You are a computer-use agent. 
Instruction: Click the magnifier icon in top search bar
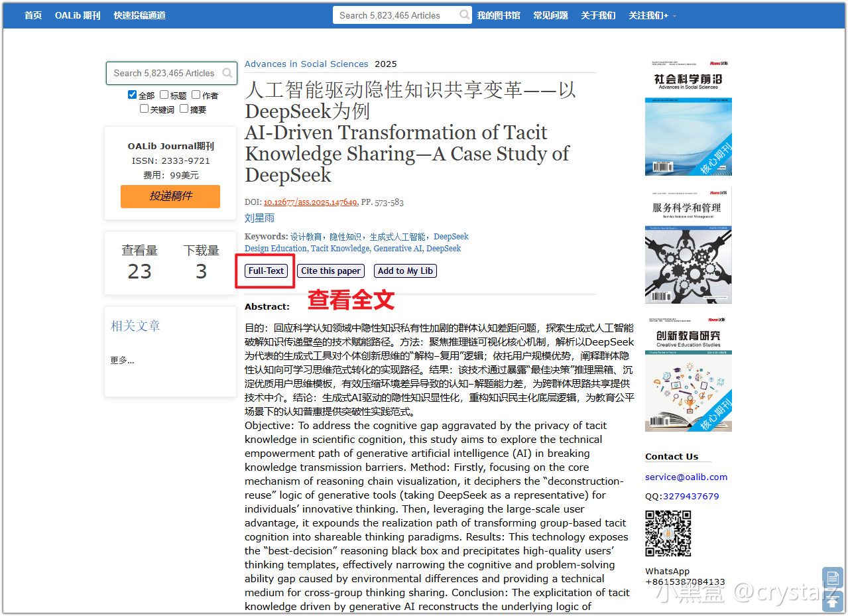click(x=463, y=15)
